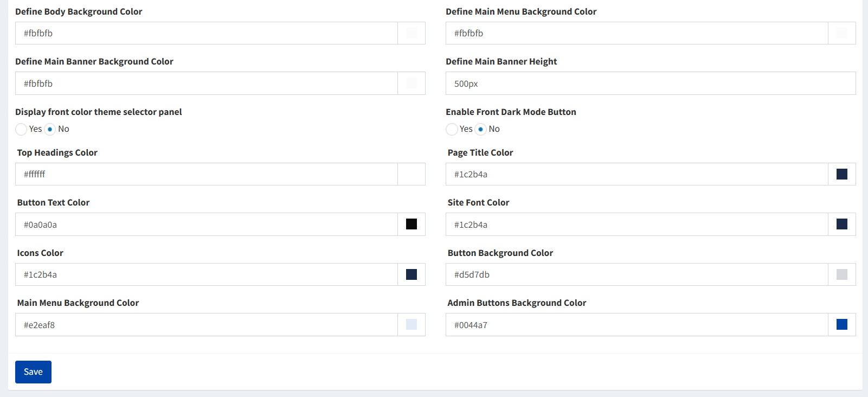Open the Admin Buttons Background blue swatch

[x=841, y=324]
